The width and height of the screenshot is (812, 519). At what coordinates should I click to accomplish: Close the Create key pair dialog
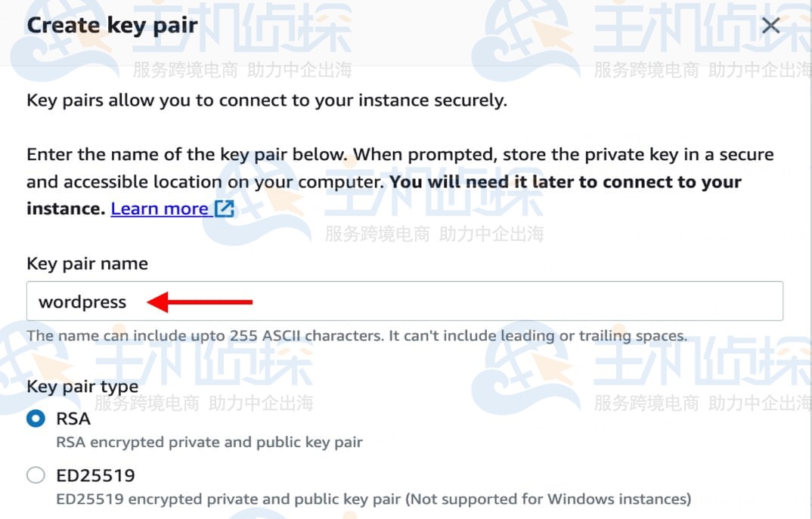pos(770,26)
